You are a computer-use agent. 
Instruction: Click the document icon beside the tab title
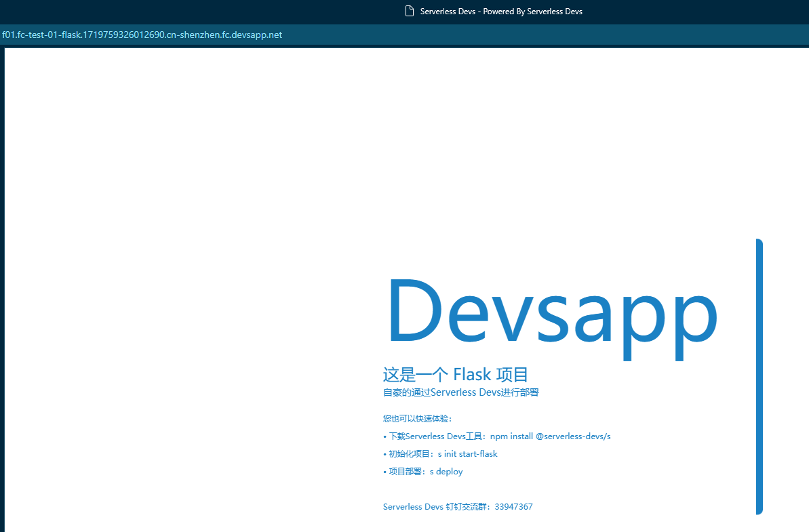click(409, 12)
